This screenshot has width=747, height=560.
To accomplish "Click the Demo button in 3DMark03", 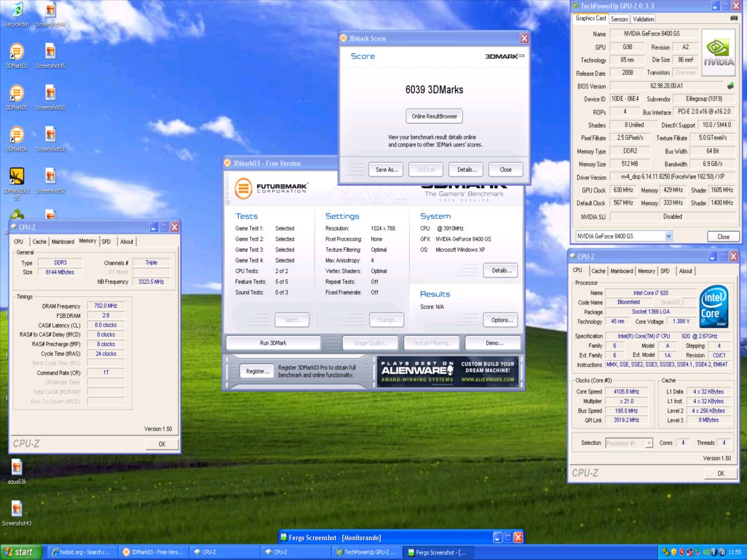I will point(494,343).
